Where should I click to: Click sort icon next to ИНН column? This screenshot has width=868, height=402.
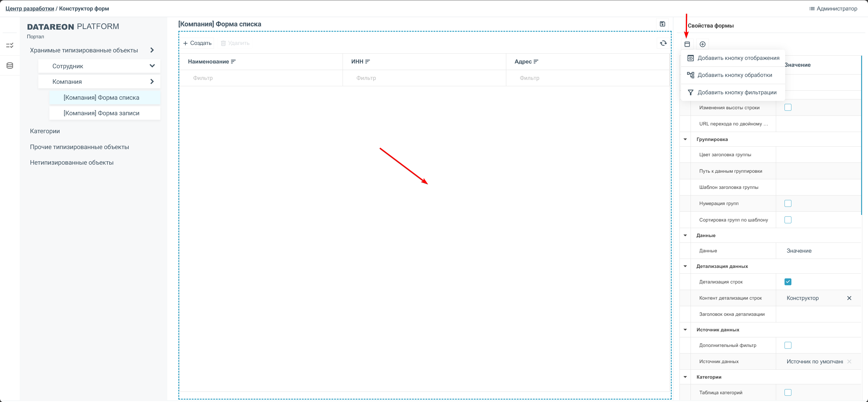pyautogui.click(x=368, y=62)
